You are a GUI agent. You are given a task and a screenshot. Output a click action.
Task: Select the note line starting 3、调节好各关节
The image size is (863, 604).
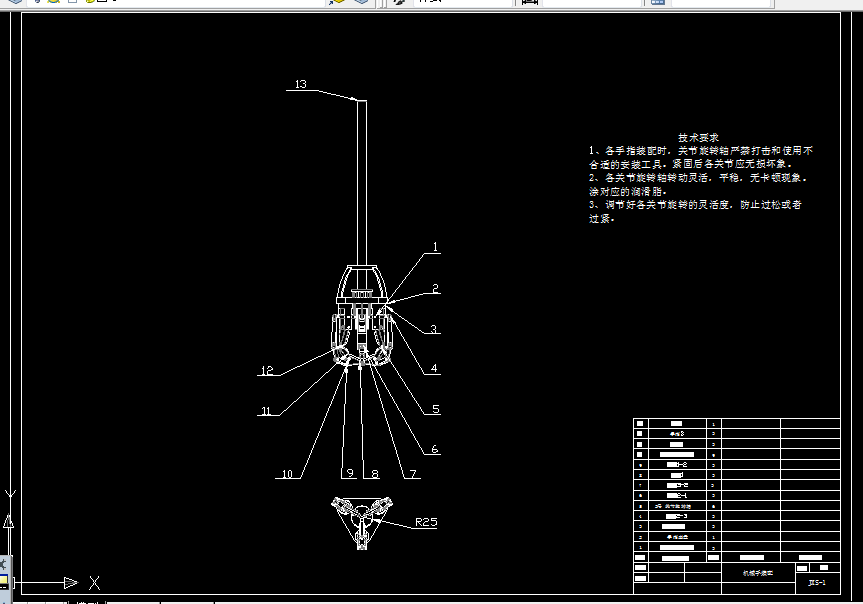(x=695, y=205)
